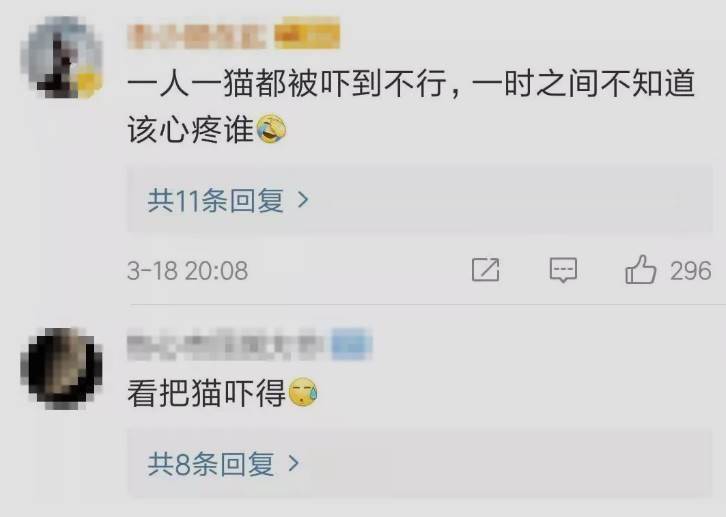The height and width of the screenshot is (517, 726).
Task: Click the blue badge beside second username
Action: tap(351, 344)
